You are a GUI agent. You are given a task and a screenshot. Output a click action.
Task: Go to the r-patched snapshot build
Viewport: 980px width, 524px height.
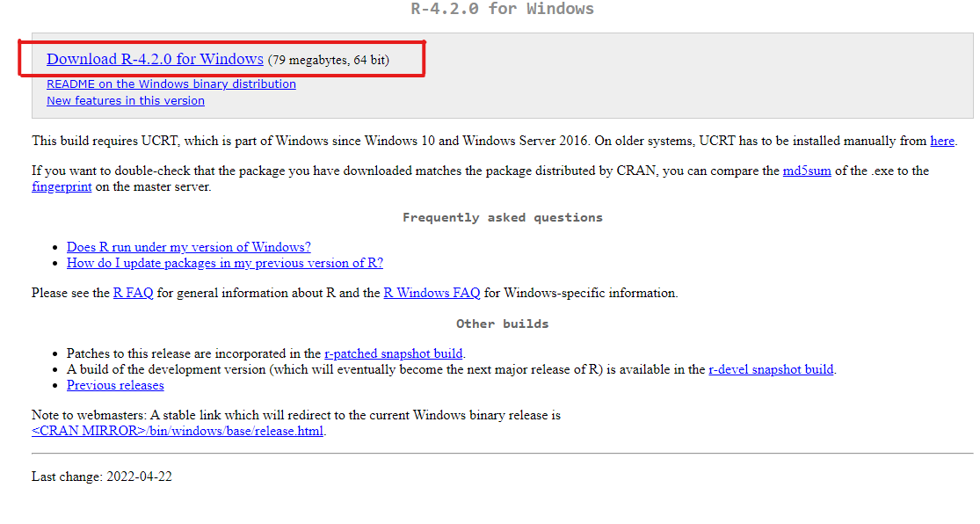pos(393,353)
